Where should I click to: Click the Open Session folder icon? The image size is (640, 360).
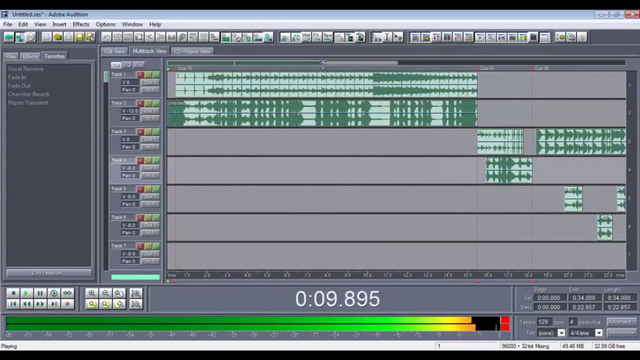point(58,38)
